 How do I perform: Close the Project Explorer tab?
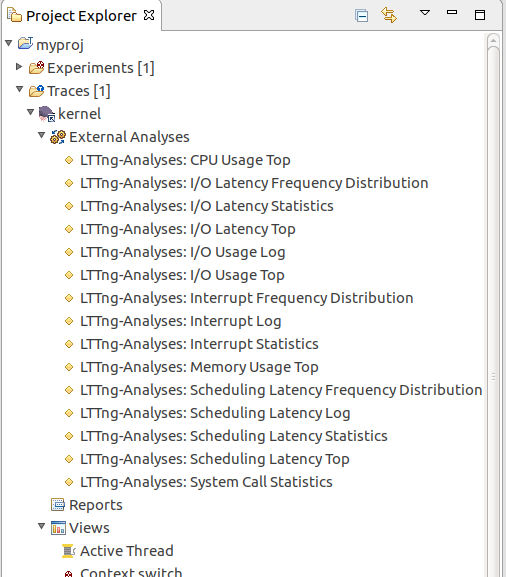pyautogui.click(x=149, y=15)
